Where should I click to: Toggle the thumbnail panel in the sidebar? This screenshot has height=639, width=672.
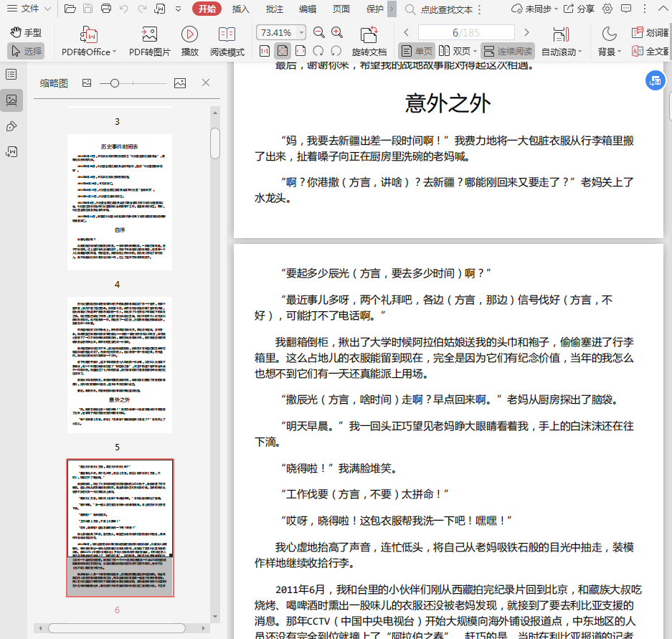point(11,100)
